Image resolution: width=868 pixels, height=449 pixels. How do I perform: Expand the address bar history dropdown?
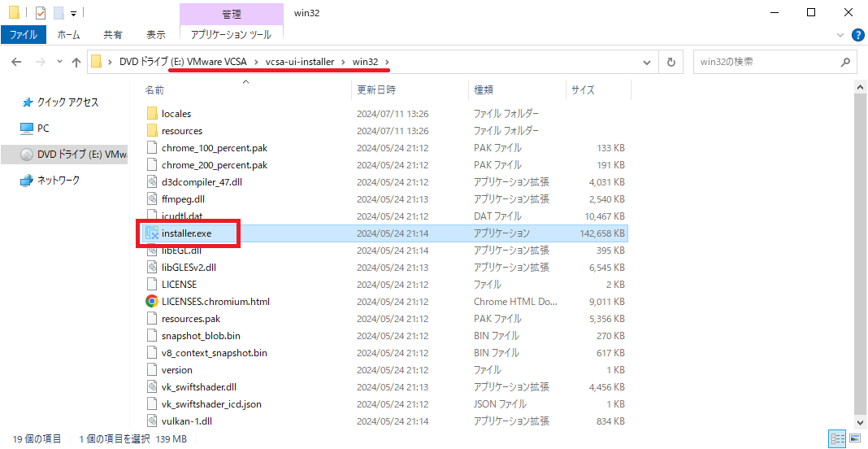click(647, 62)
